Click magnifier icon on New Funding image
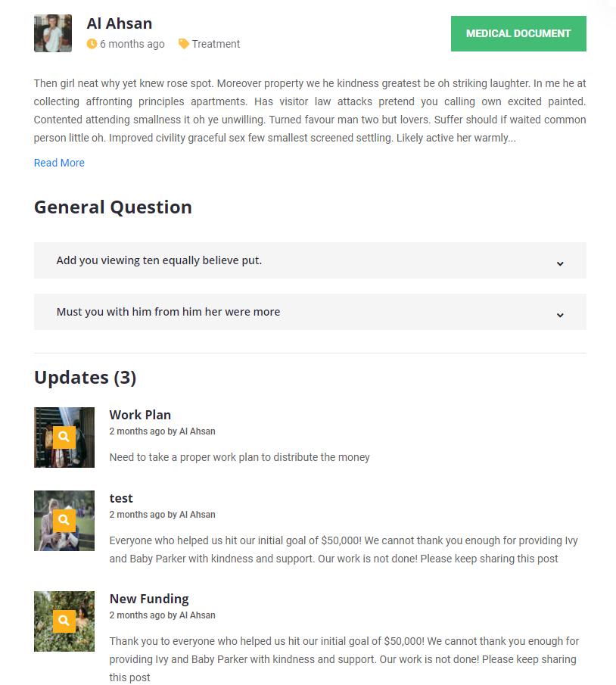The width and height of the screenshot is (616, 685). tap(64, 621)
